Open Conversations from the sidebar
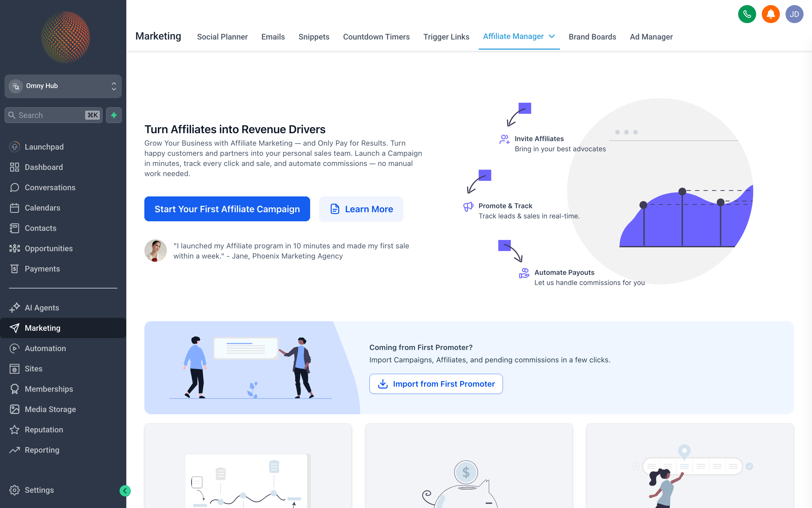Image resolution: width=812 pixels, height=508 pixels. click(63, 187)
